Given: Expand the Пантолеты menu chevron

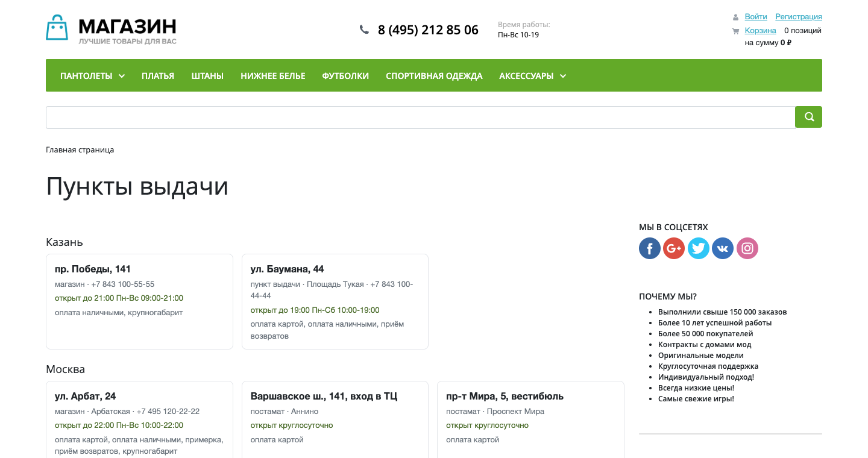Looking at the screenshot, I should pyautogui.click(x=122, y=76).
